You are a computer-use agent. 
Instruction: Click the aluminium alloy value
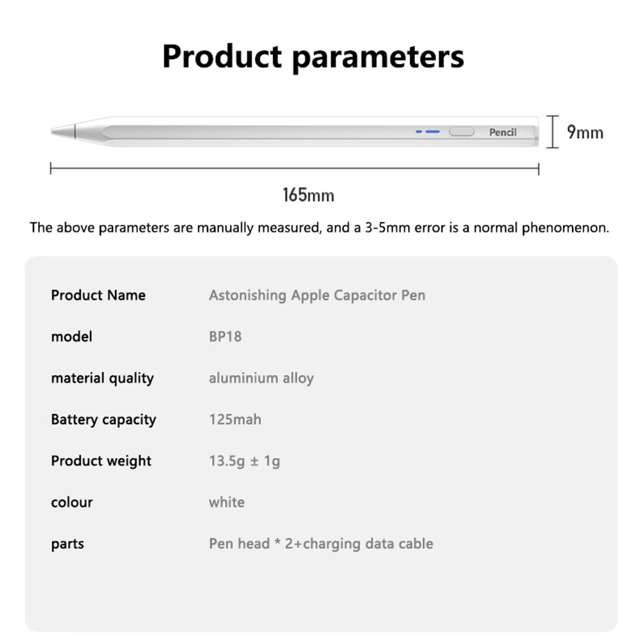(x=261, y=378)
